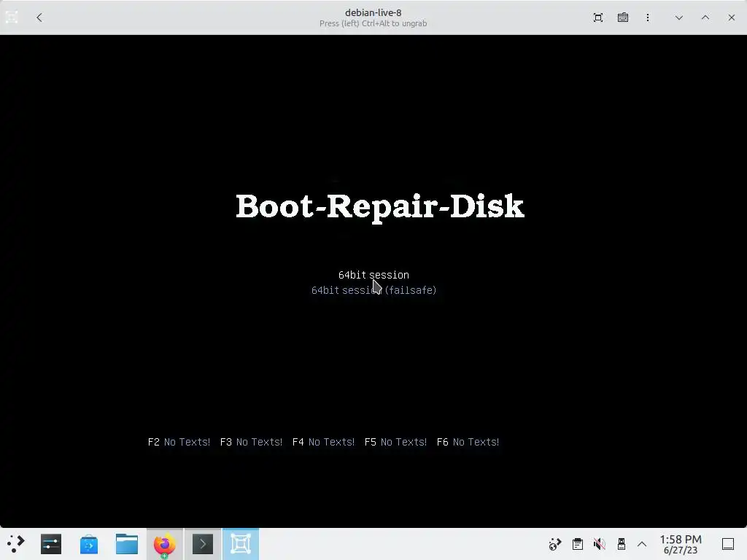Screen dimensions: 747x560
Task: Click the Boot-Repair-Disk title
Action: tap(379, 206)
